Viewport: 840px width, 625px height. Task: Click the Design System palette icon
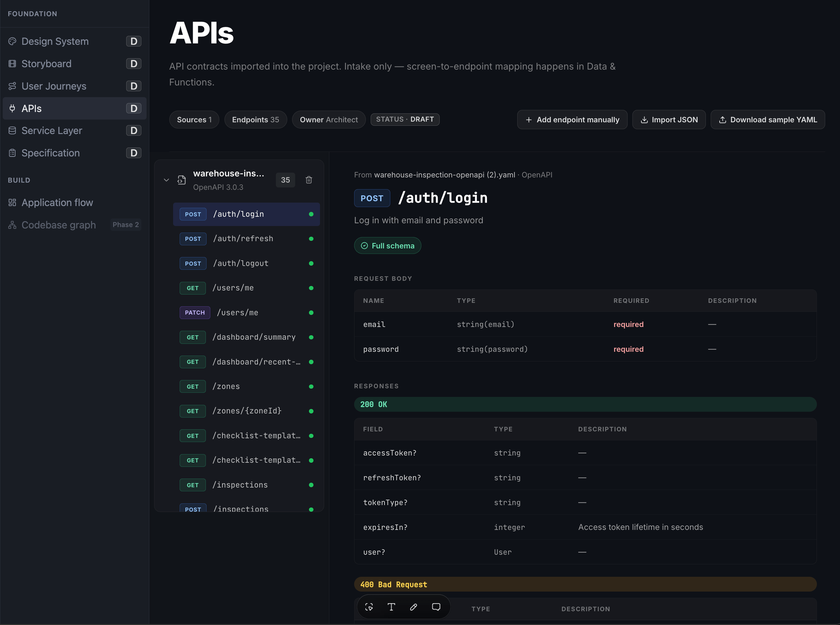pyautogui.click(x=12, y=41)
